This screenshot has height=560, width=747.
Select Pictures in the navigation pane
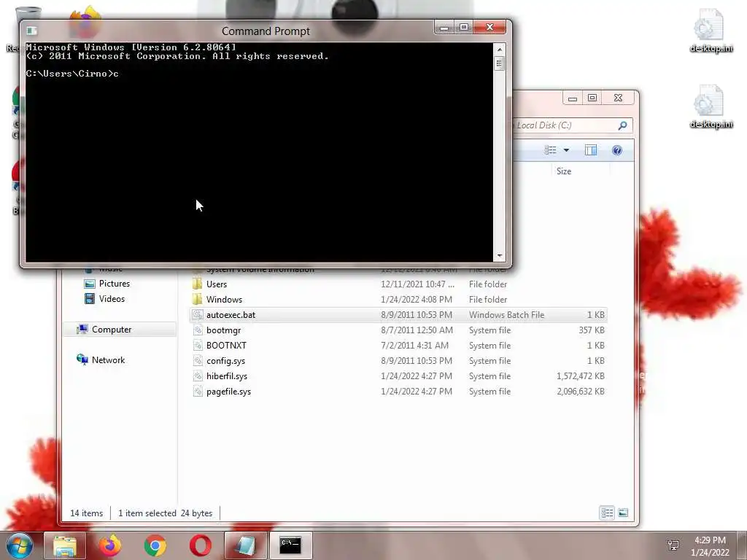(115, 284)
